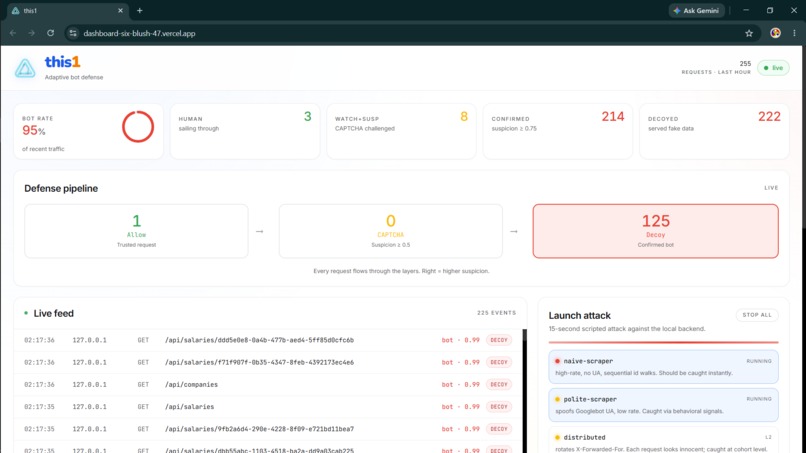Viewport: 806px width, 453px height.
Task: Click the CAPTCHA pipeline stage box
Action: [391, 231]
